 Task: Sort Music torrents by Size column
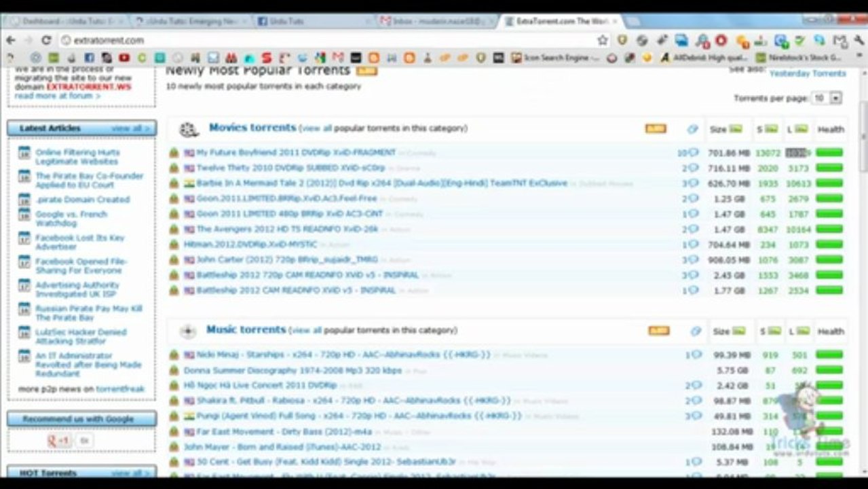pyautogui.click(x=729, y=331)
